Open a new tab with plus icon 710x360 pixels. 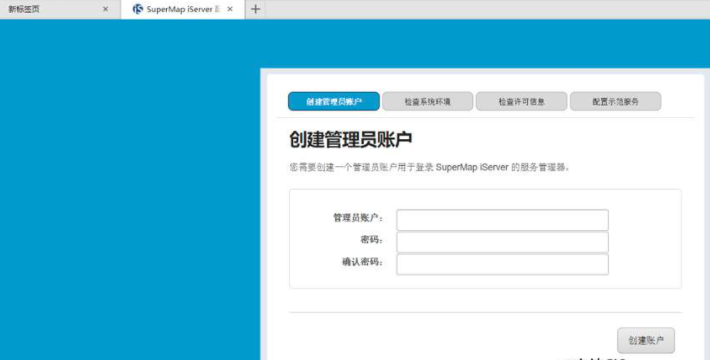[255, 9]
